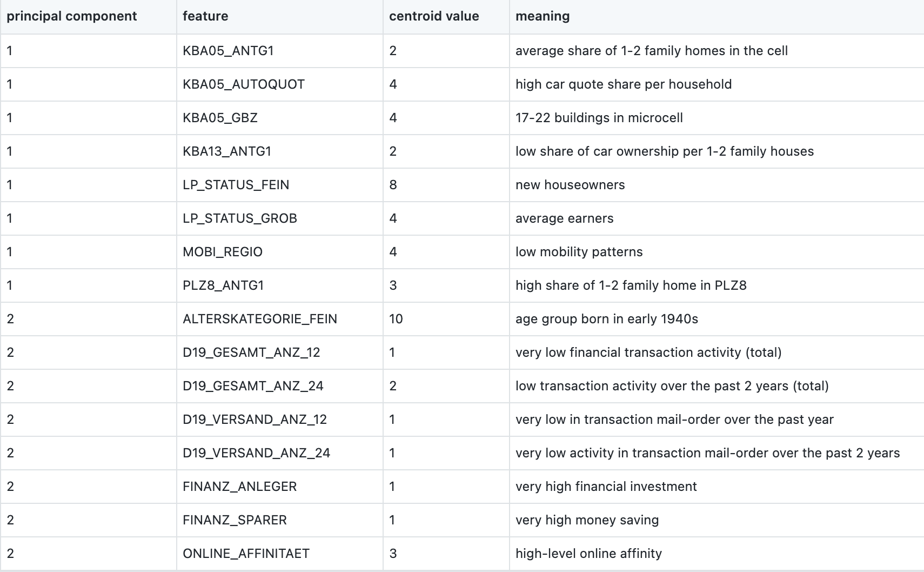Click the KBA05_GBZ feature cell

click(x=220, y=118)
